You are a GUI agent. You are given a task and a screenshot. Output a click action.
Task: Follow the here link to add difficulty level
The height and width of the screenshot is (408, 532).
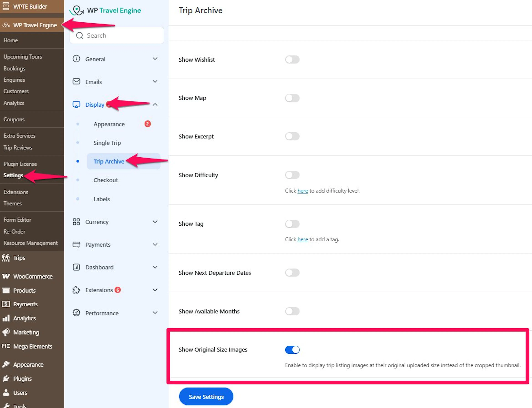(x=303, y=191)
